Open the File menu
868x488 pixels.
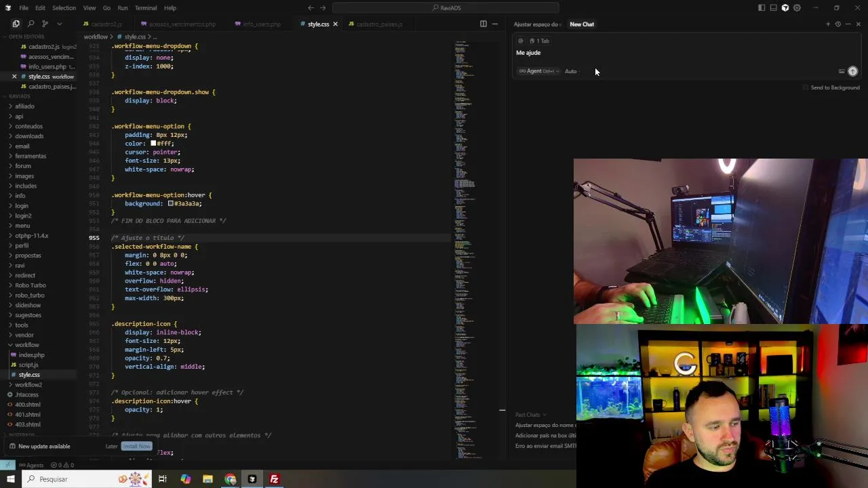click(24, 8)
